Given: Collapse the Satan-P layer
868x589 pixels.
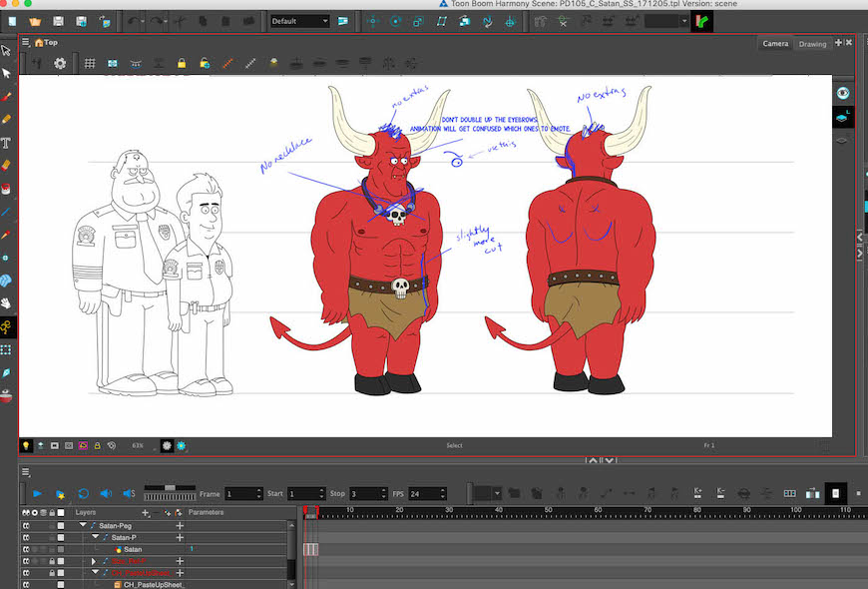Looking at the screenshot, I should (x=95, y=537).
